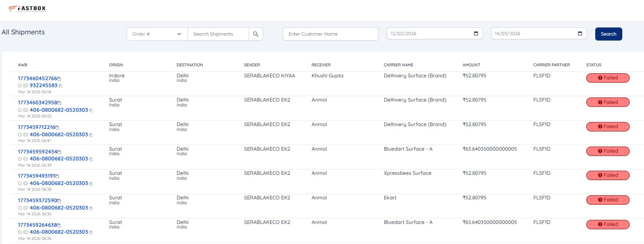Copy AWB 1773460342958 icon
The height and width of the screenshot is (244, 644).
click(x=59, y=103)
